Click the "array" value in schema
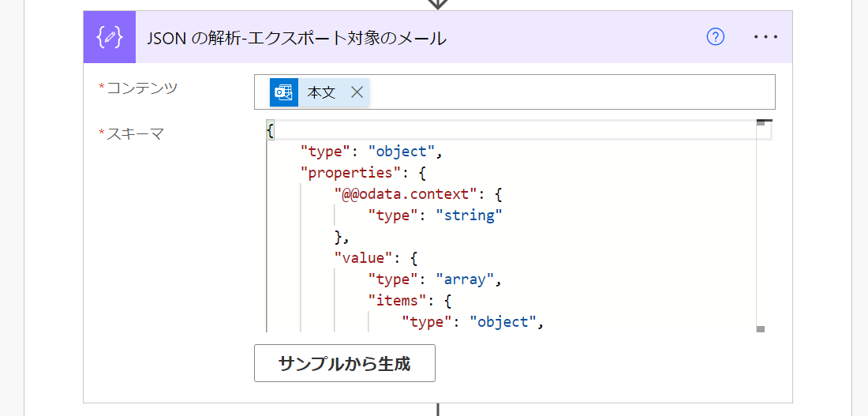 tap(465, 279)
